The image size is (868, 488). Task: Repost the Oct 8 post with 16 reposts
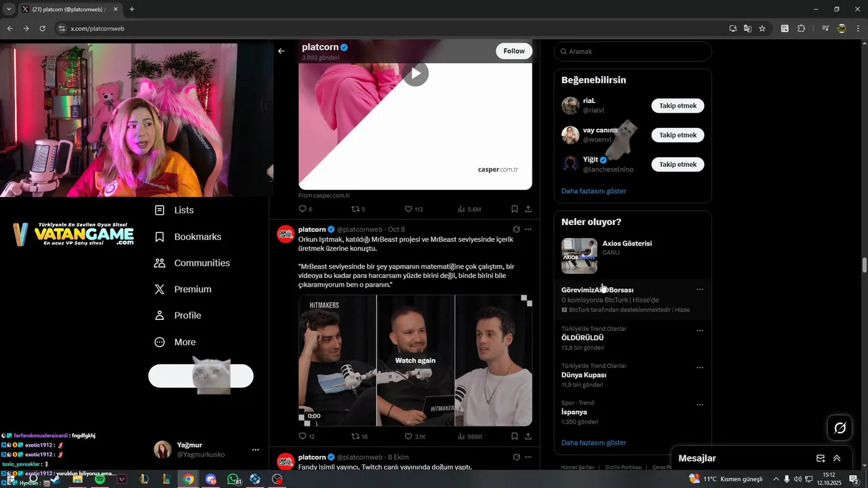tap(359, 436)
